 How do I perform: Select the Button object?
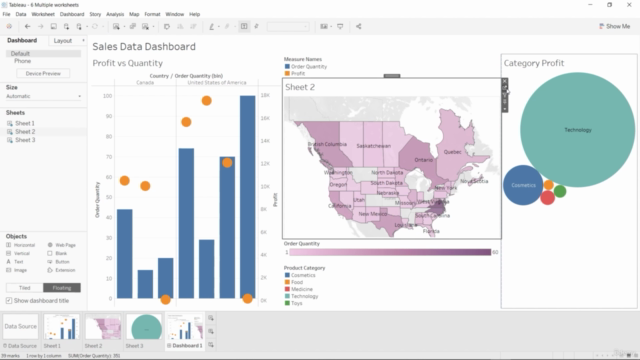[x=58, y=262]
